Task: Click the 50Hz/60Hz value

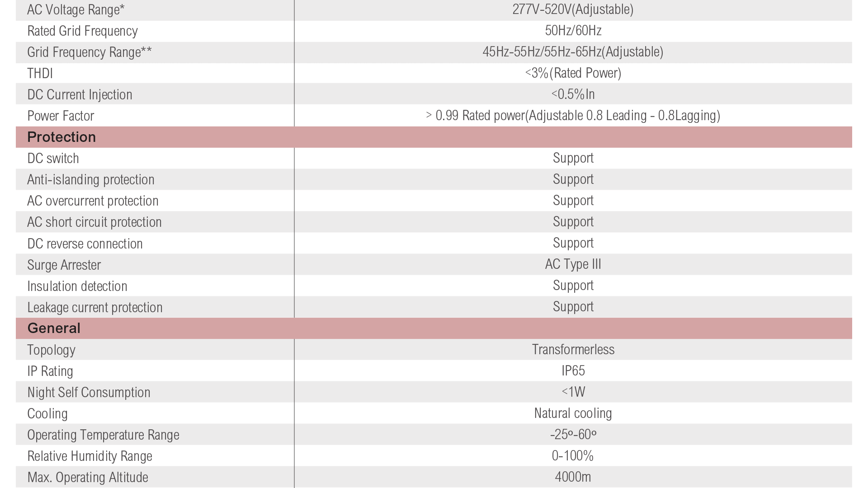Action: pos(573,30)
